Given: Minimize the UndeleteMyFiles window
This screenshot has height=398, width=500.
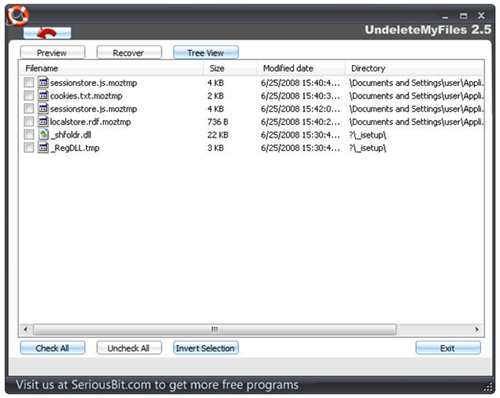Looking at the screenshot, I should coord(445,16).
